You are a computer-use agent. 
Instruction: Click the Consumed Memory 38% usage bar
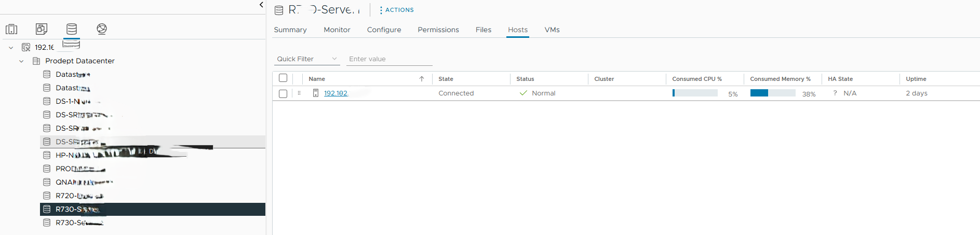coord(772,93)
